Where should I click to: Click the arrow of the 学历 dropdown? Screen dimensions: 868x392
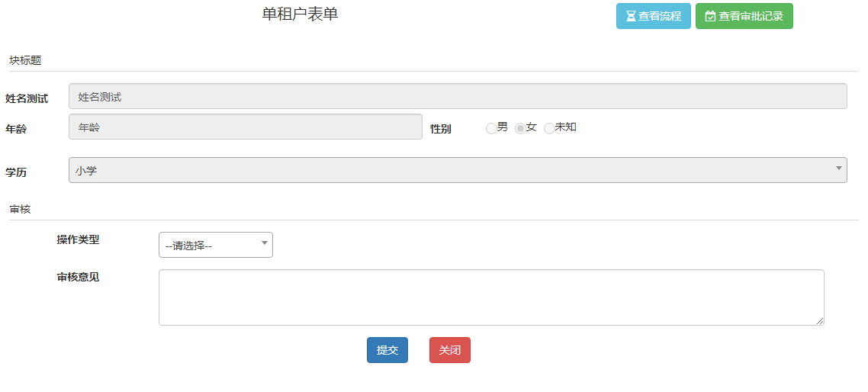point(839,168)
